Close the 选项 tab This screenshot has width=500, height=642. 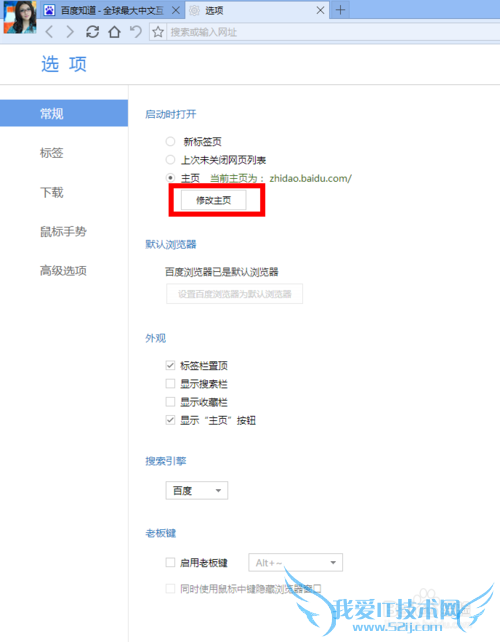(321, 10)
